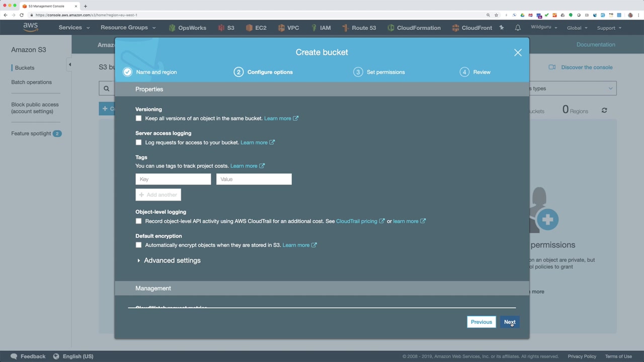The height and width of the screenshot is (362, 644).
Task: Jump to the Set permissions step
Action: point(379,72)
